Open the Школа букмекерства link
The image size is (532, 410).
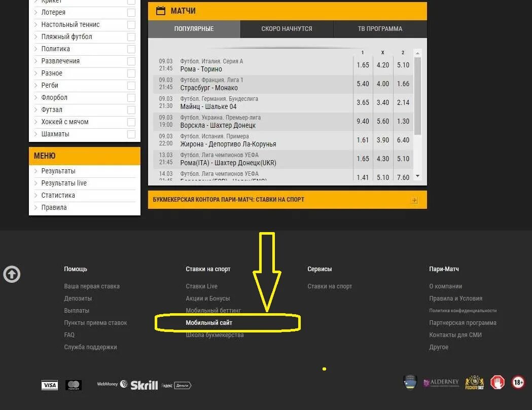[x=215, y=334]
